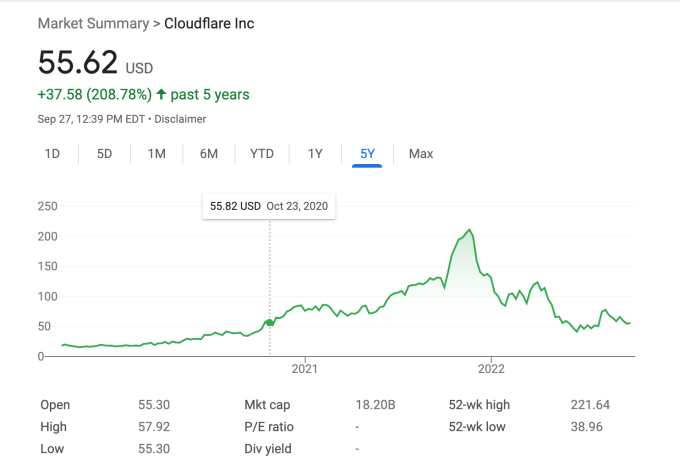Switch to the 5D range tab
The width and height of the screenshot is (680, 471).
(104, 154)
